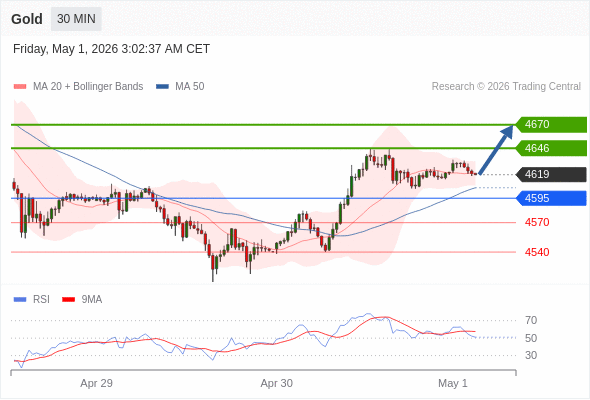The image size is (590, 400).
Task: Click the Apr 30 date axis label
Action: (x=277, y=383)
